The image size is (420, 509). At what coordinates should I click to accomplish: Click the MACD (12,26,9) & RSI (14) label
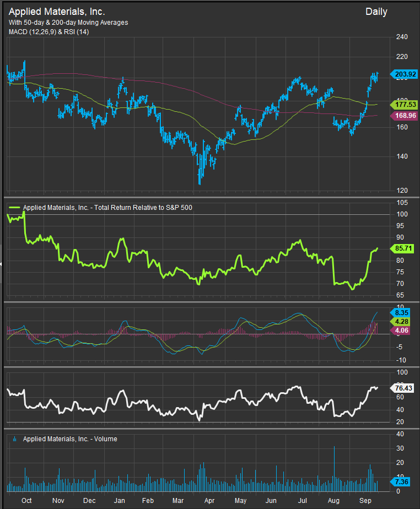click(49, 32)
